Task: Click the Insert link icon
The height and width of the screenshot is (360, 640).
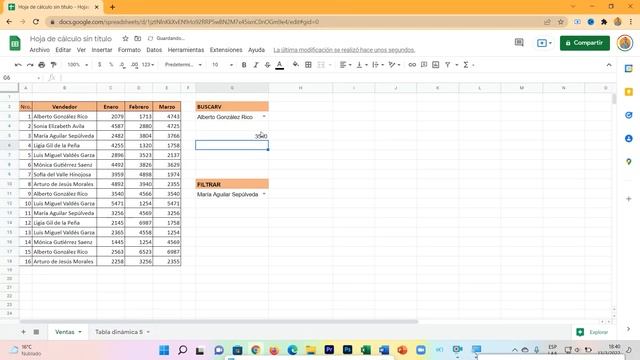Action: click(x=412, y=65)
